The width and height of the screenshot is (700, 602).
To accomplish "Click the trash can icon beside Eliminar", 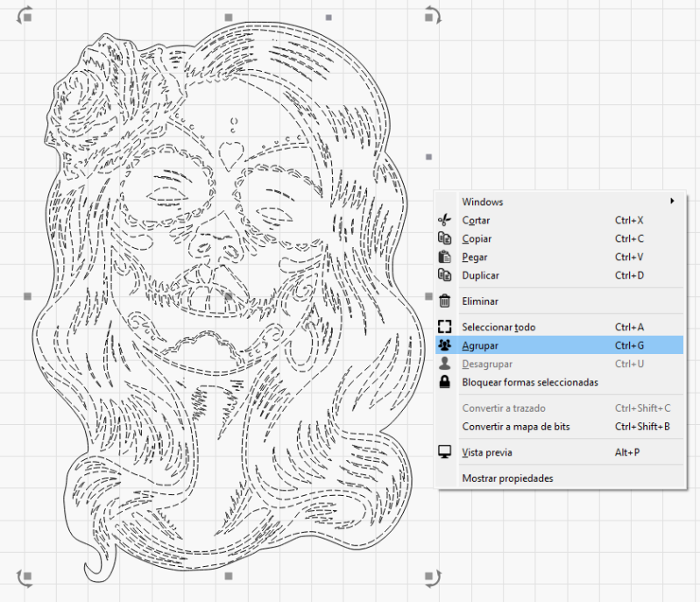I will (444, 301).
